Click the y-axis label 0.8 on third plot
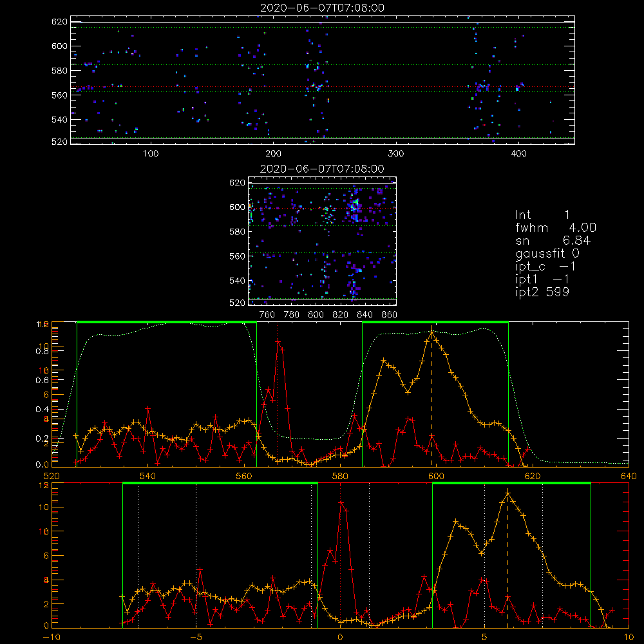The image size is (644, 644). click(x=42, y=351)
